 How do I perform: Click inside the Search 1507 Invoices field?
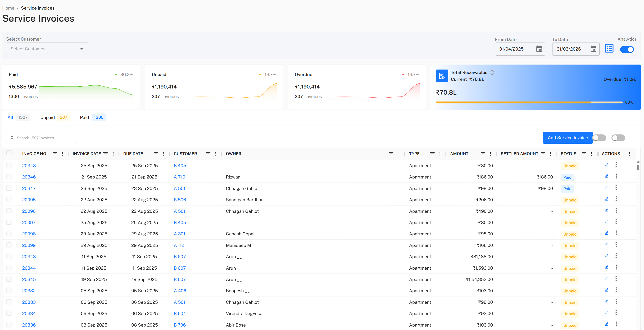(x=41, y=138)
